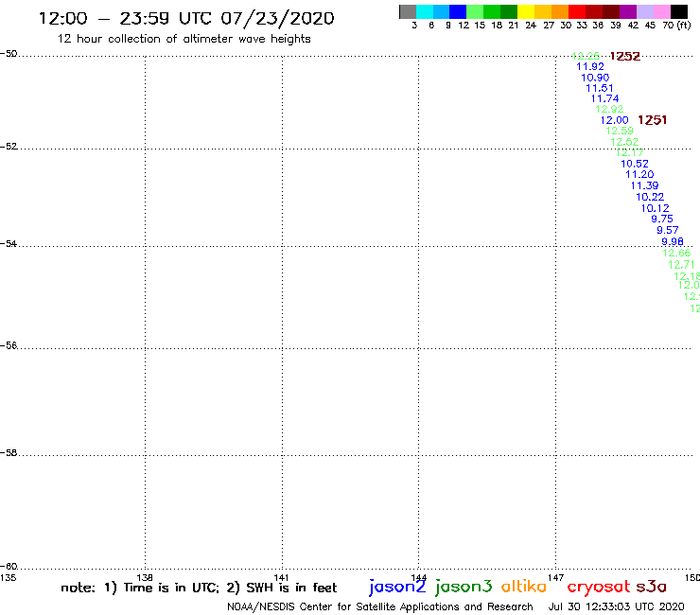This screenshot has width=700, height=615.
Task: Click the 147 longitude axis label
Action: (556, 578)
